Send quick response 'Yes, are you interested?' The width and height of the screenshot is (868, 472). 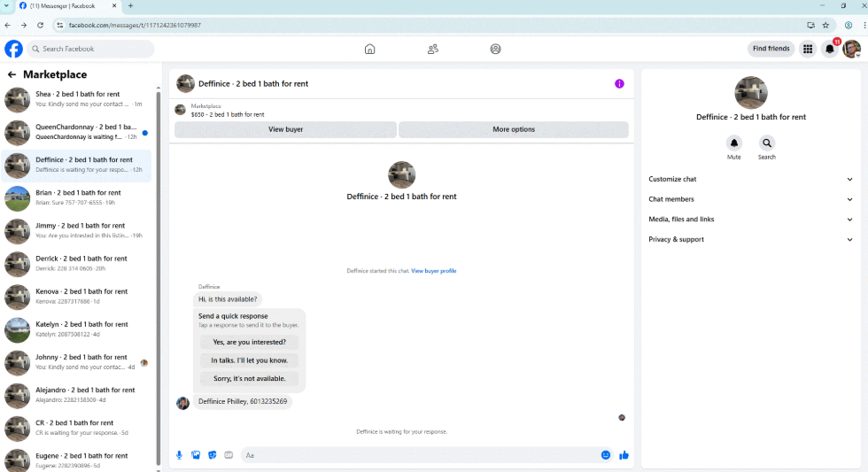pyautogui.click(x=249, y=342)
